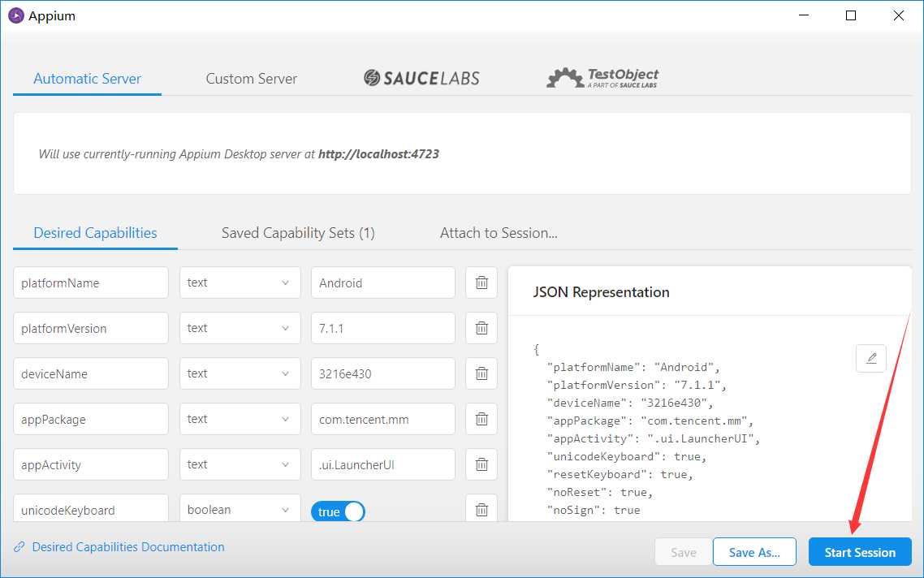This screenshot has height=578, width=924.
Task: Click the "resetKeyboard": true JSON line
Action: [x=620, y=474]
